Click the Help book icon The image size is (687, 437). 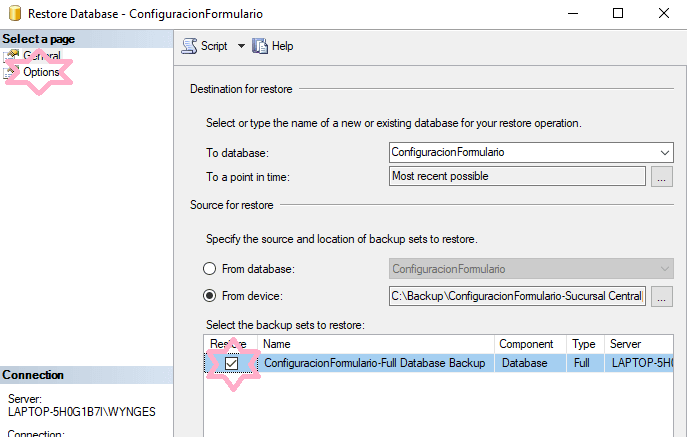pyautogui.click(x=261, y=46)
